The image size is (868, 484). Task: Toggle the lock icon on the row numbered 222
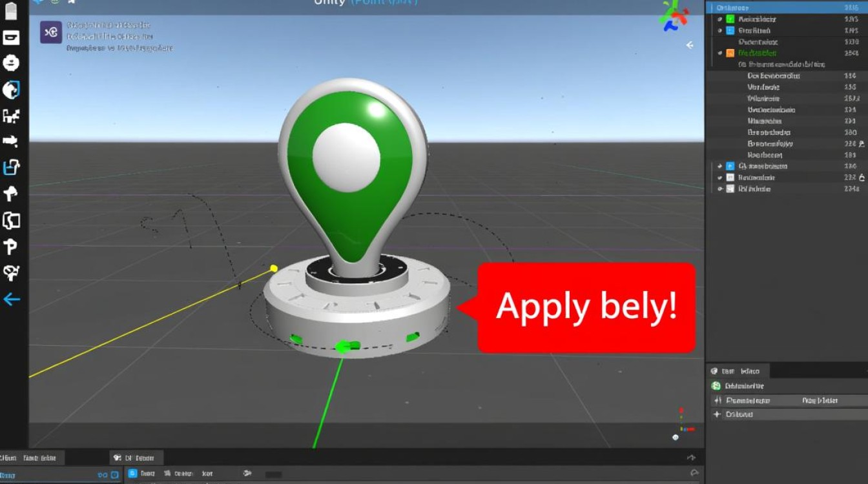point(862,177)
